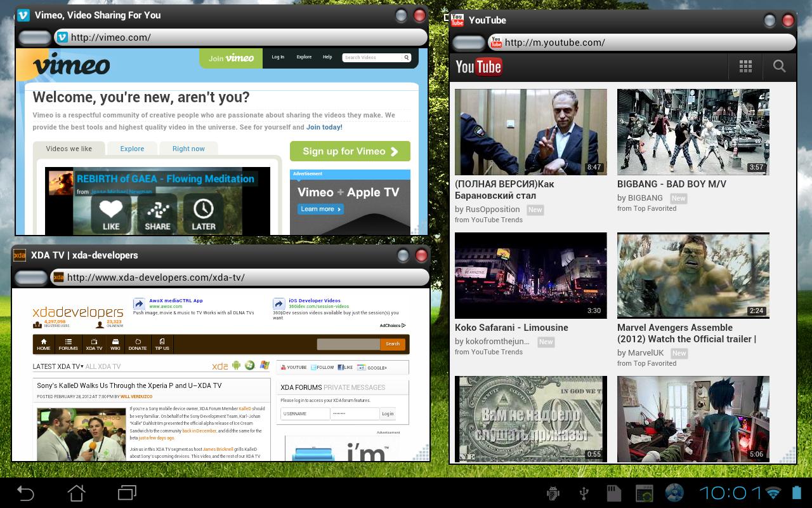This screenshot has height=508, width=812.
Task: Click the Vimeo Search Videos field
Action: tap(373, 58)
